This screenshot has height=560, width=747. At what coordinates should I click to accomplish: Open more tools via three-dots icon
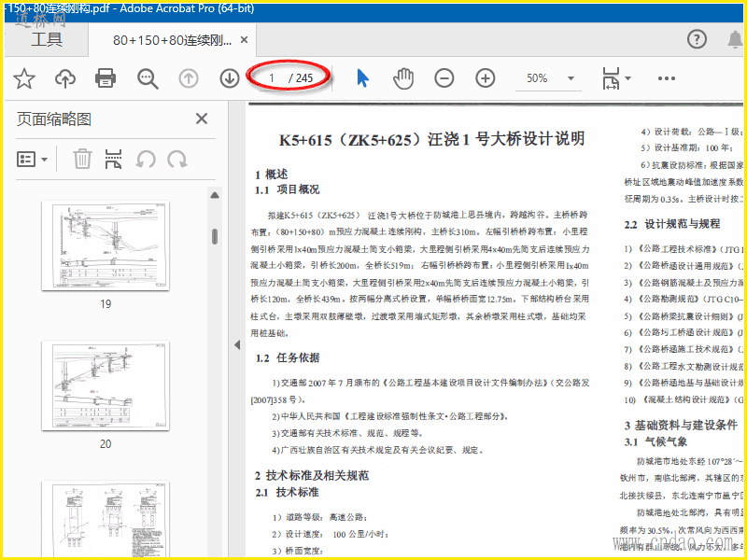click(666, 78)
